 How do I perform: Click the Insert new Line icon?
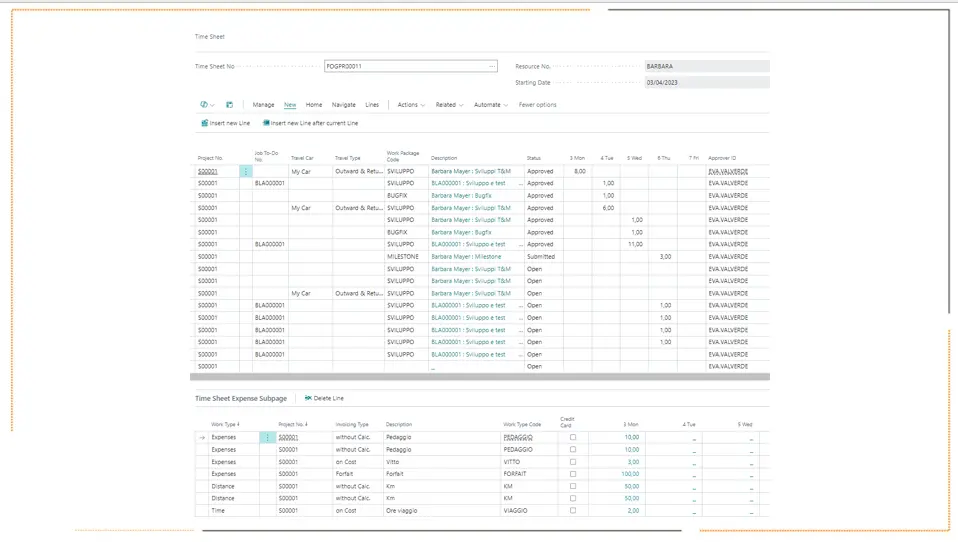click(205, 123)
